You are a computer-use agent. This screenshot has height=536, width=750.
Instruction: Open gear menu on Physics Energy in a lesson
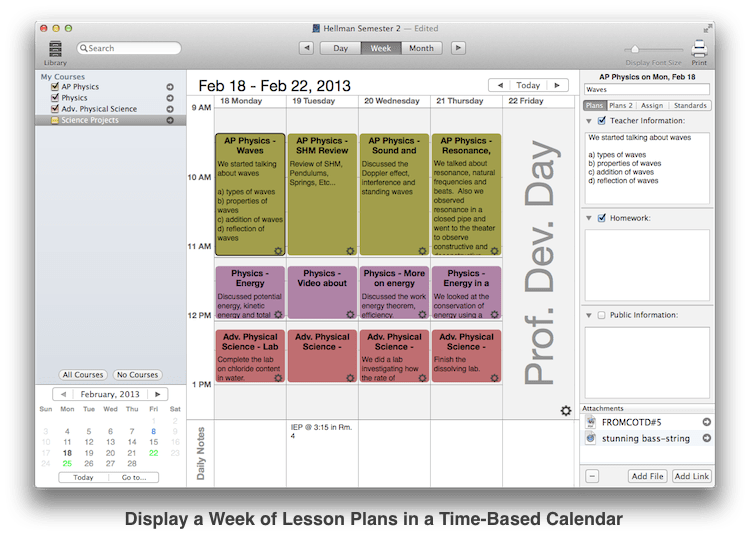[495, 314]
